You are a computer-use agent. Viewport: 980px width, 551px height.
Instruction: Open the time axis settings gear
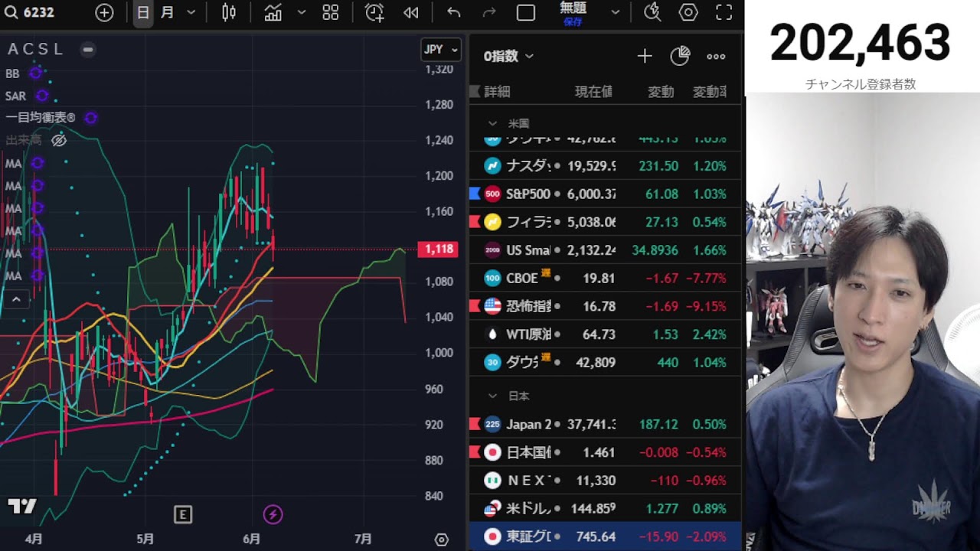pos(441,540)
